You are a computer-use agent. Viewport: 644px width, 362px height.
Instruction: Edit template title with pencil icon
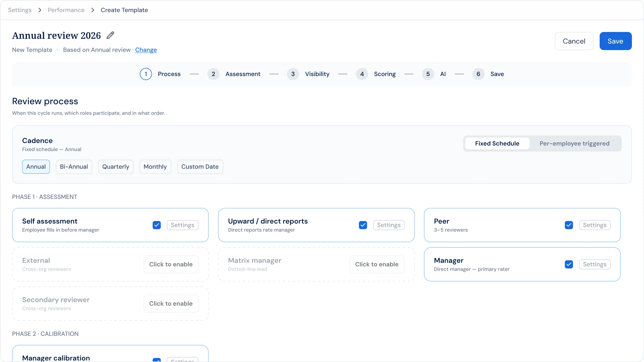[x=110, y=35]
